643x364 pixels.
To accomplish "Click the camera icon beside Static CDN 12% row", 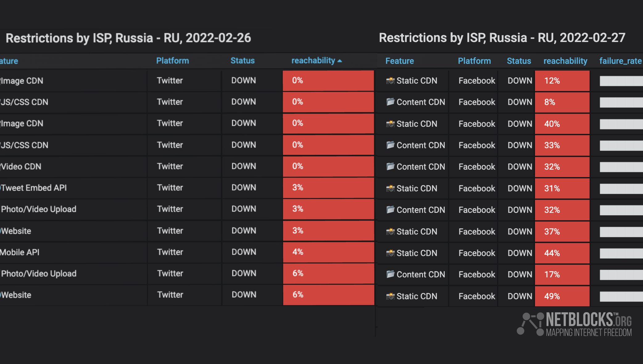I will 390,81.
